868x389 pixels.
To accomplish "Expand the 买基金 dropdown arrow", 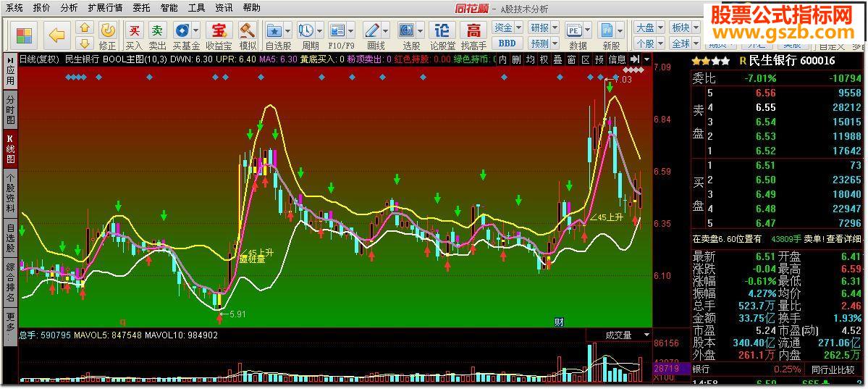I will (x=195, y=30).
